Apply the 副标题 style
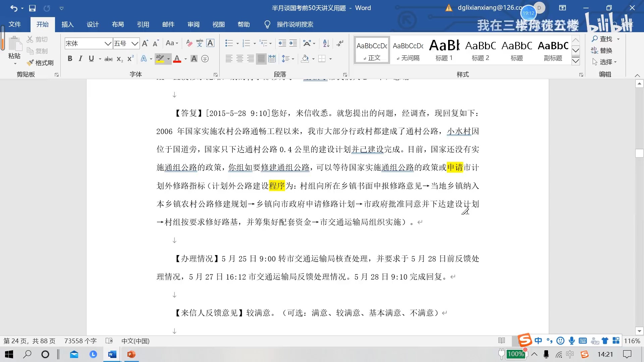This screenshot has height=362, width=644. (553, 50)
